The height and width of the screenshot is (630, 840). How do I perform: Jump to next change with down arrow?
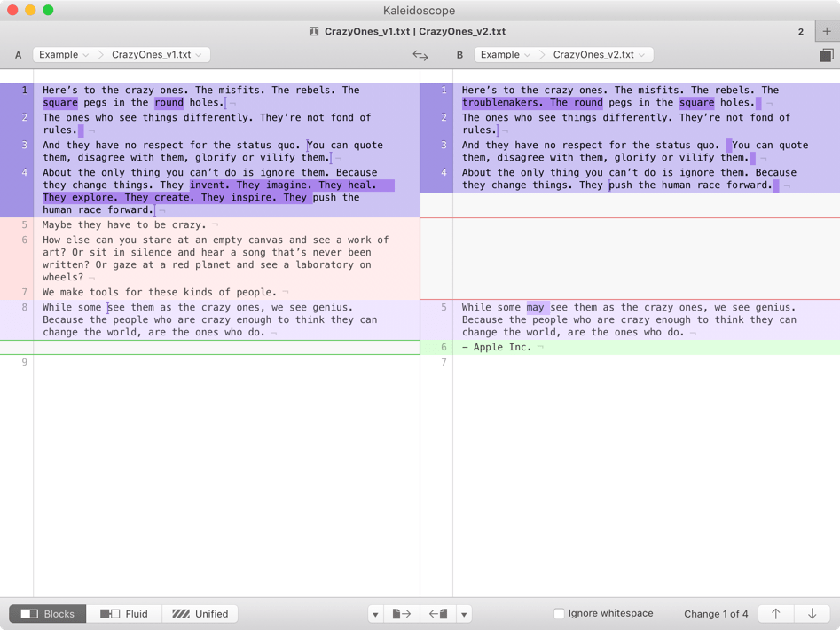coord(812,614)
